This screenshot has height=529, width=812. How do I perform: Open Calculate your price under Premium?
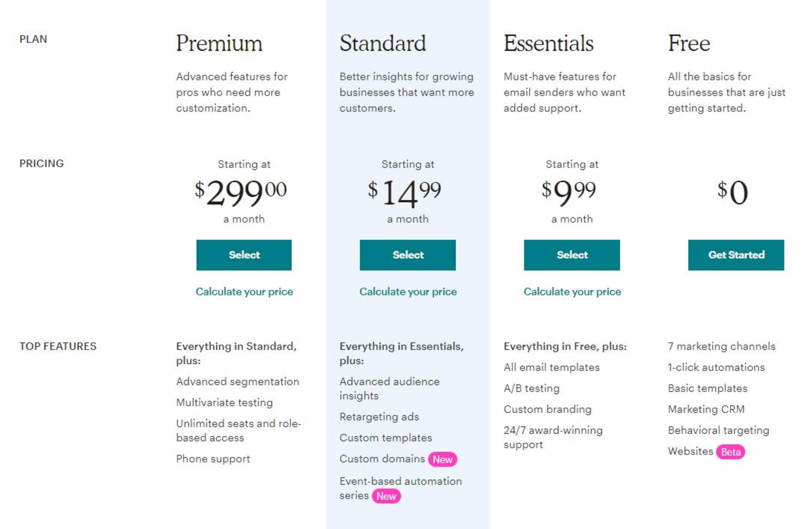244,292
